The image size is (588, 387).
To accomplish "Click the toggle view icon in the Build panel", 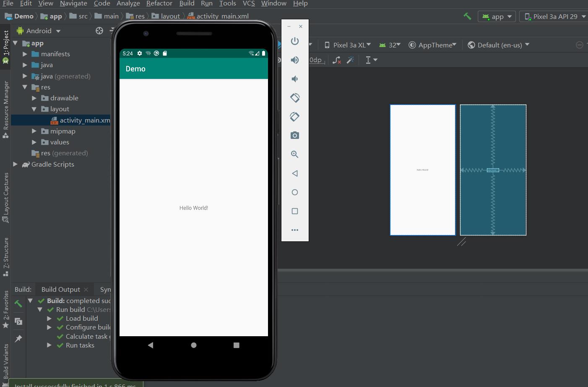I will [18, 322].
